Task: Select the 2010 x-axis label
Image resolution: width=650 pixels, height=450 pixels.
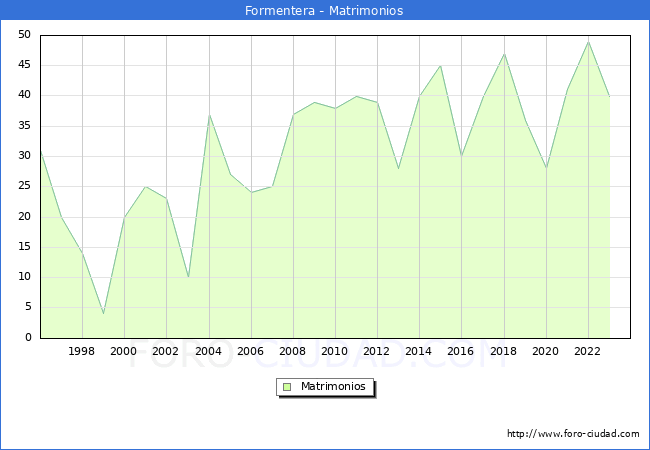Action: pos(335,351)
